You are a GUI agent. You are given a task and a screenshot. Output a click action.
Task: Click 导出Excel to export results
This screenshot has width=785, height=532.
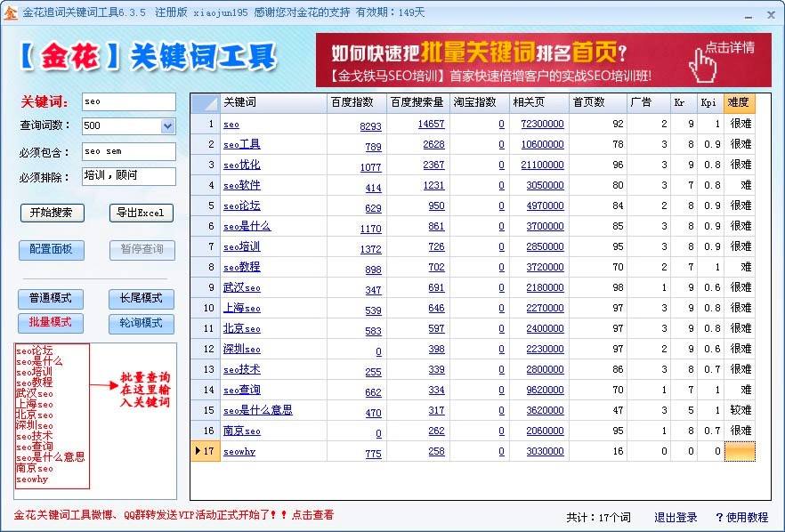coord(141,214)
